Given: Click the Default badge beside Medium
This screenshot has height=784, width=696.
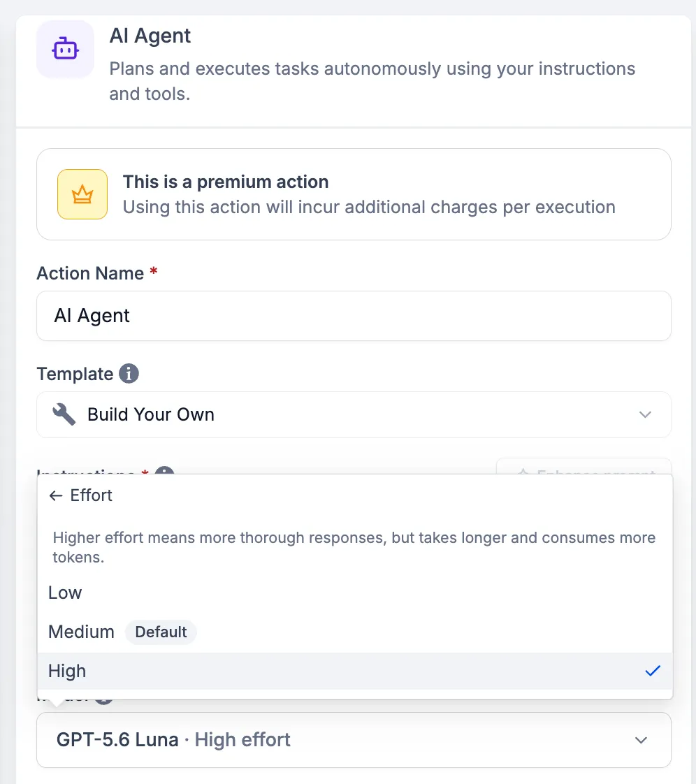Looking at the screenshot, I should (161, 632).
